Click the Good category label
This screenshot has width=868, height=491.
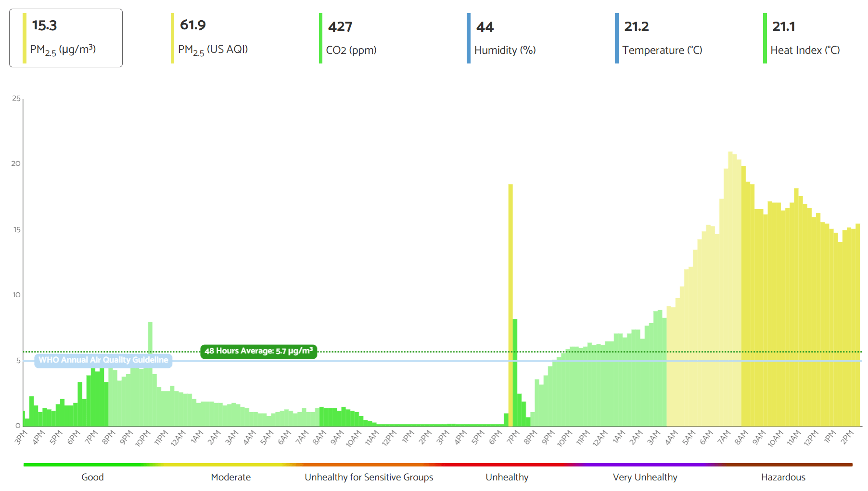(92, 477)
